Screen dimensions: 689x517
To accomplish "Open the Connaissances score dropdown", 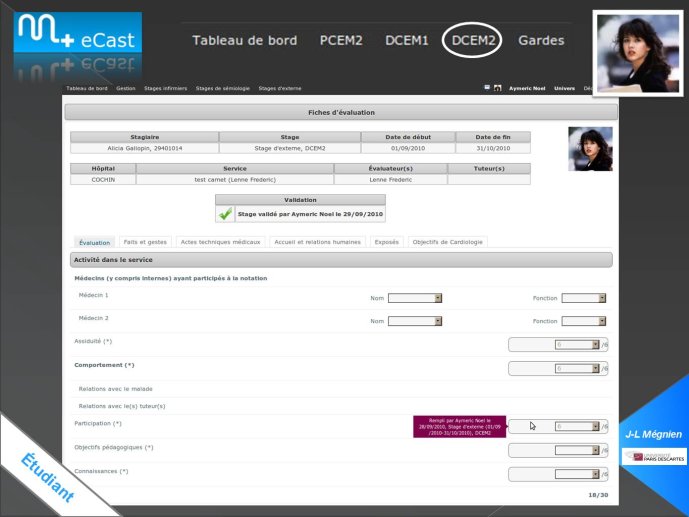I will pyautogui.click(x=577, y=474).
